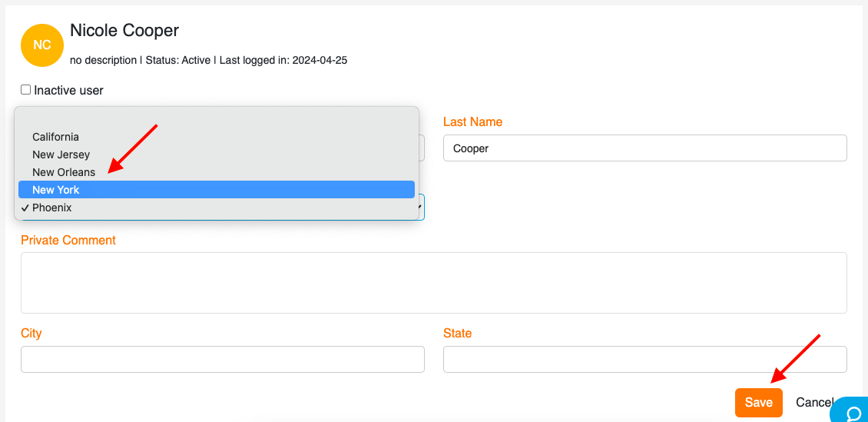Cancel editing the user
Image resolution: width=868 pixels, height=422 pixels.
point(813,403)
